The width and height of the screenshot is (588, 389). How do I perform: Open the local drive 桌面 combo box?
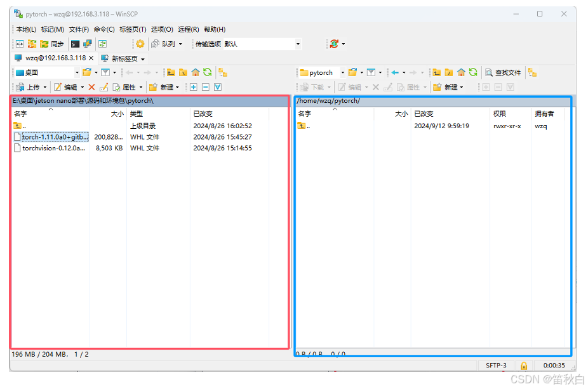(x=47, y=73)
